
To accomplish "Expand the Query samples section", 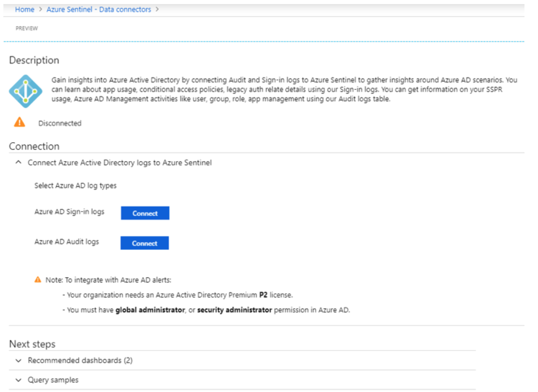I will pyautogui.click(x=19, y=380).
